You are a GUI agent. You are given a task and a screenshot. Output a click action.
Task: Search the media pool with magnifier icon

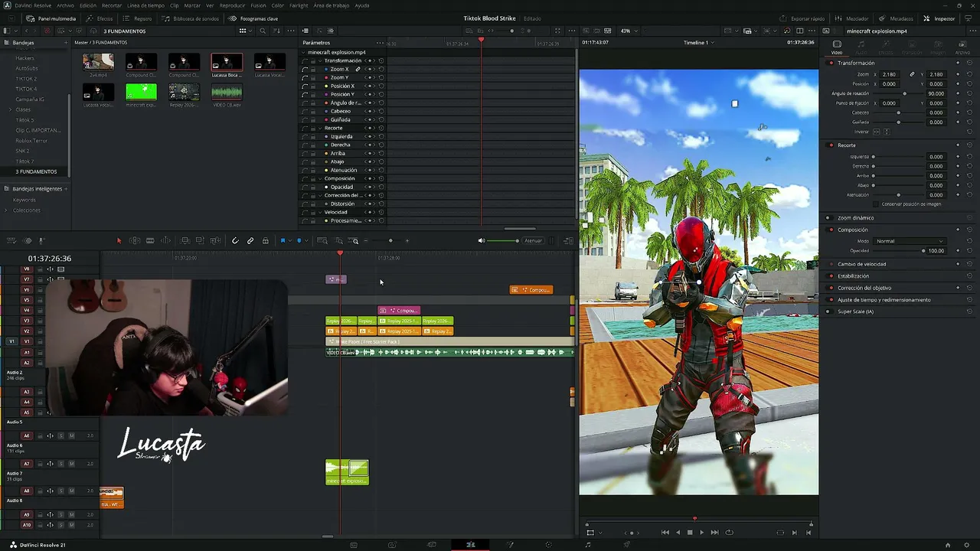click(263, 31)
